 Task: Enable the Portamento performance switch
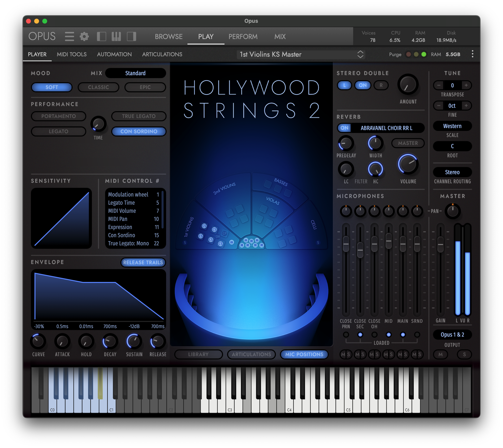coord(59,116)
